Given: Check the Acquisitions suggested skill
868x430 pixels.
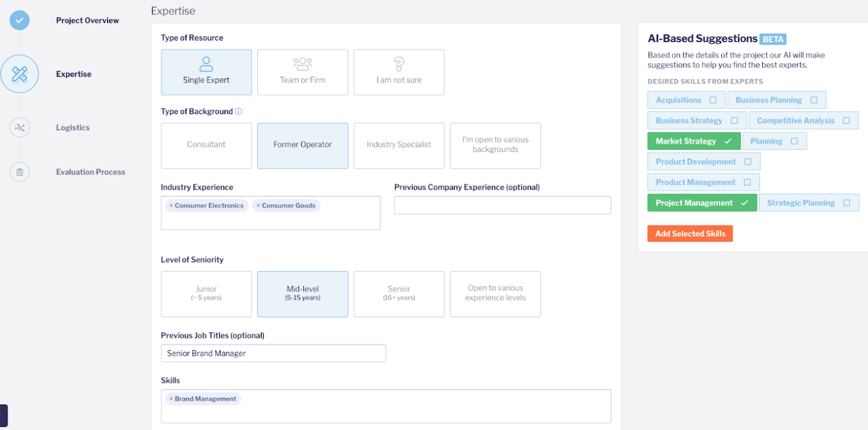Looking at the screenshot, I should (x=686, y=100).
